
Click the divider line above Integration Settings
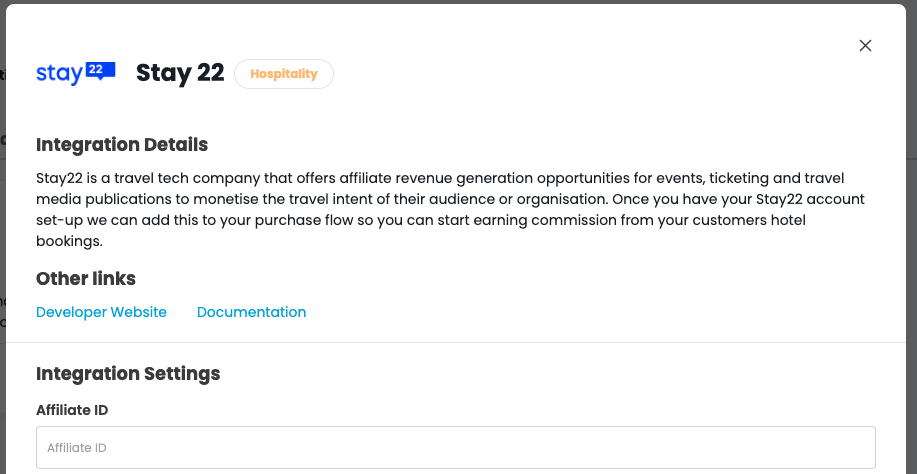pyautogui.click(x=458, y=343)
